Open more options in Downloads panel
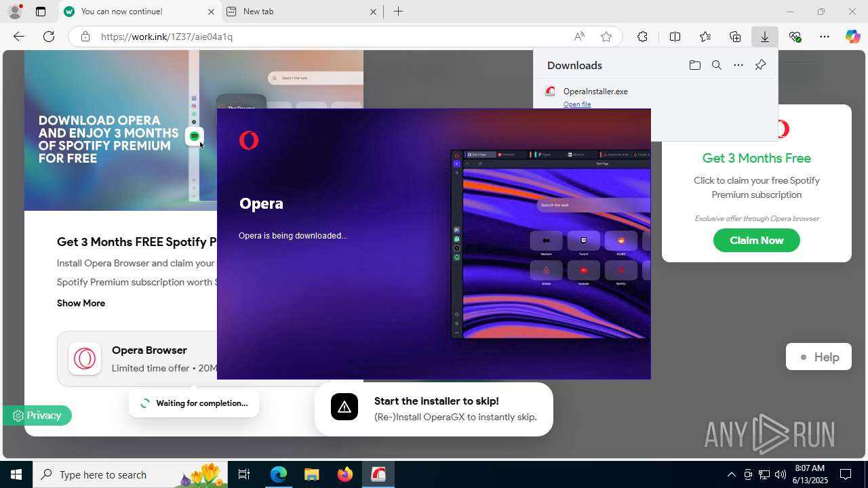Screen dimensions: 868x488 [738, 65]
